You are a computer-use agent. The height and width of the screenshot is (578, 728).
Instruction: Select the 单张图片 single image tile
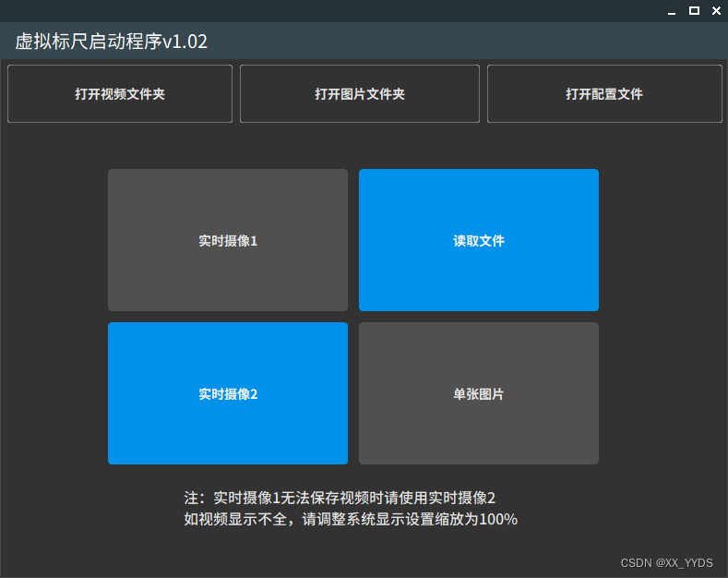tap(479, 393)
